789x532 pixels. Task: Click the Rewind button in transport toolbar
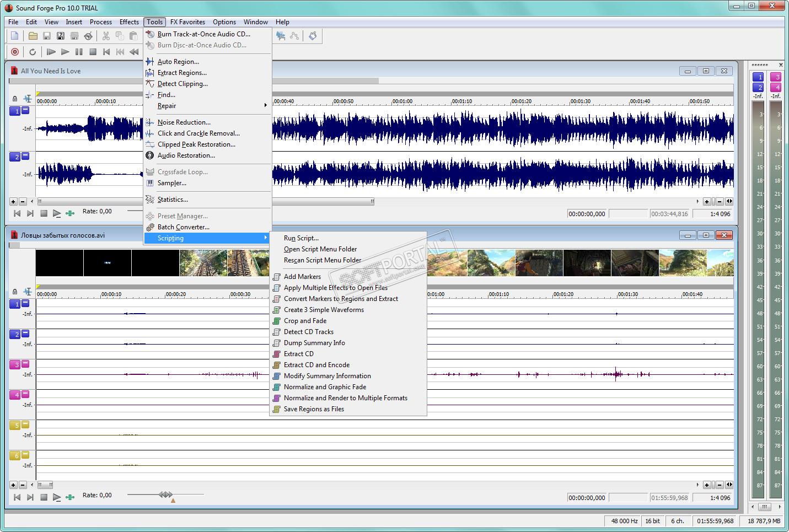134,52
